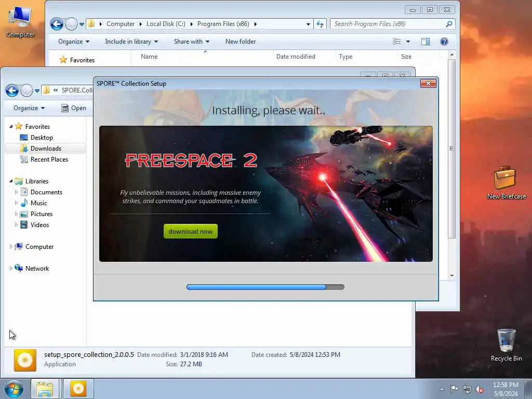This screenshot has height=399, width=532.
Task: Click the network tray icon
Action: (467, 390)
